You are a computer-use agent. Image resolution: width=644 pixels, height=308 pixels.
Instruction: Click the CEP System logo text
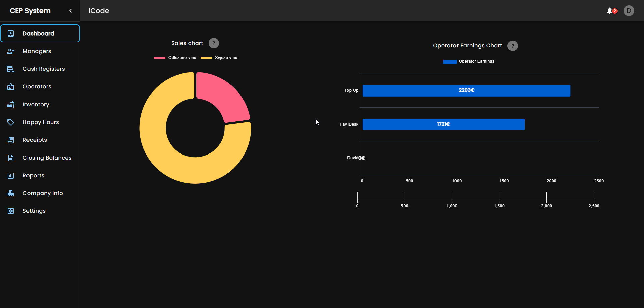coord(30,11)
